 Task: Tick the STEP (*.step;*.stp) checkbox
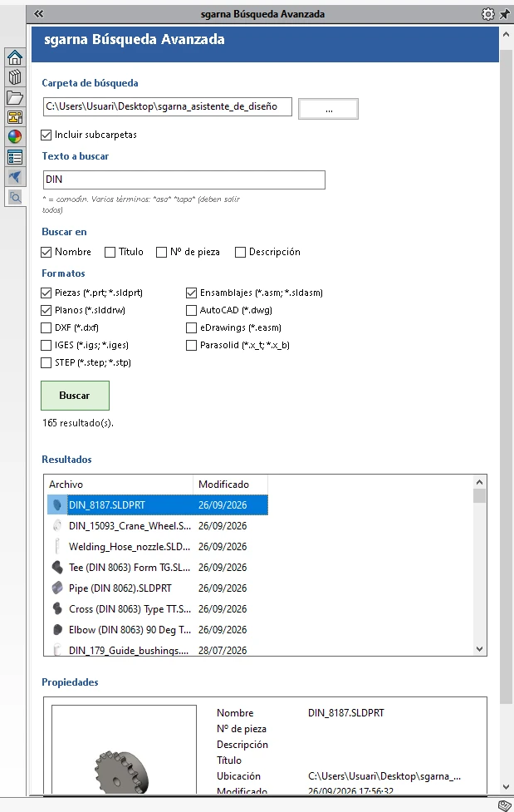pos(46,362)
